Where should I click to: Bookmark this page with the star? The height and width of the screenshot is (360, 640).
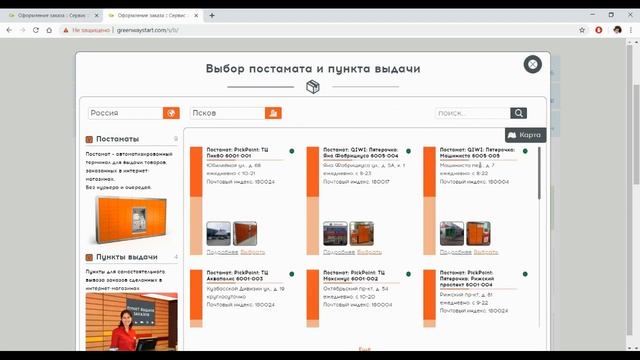click(582, 30)
